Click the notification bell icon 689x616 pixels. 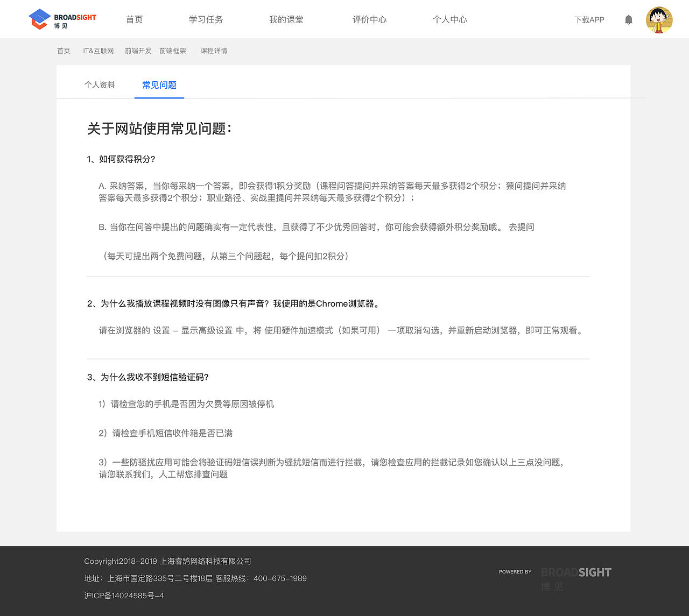tap(628, 19)
